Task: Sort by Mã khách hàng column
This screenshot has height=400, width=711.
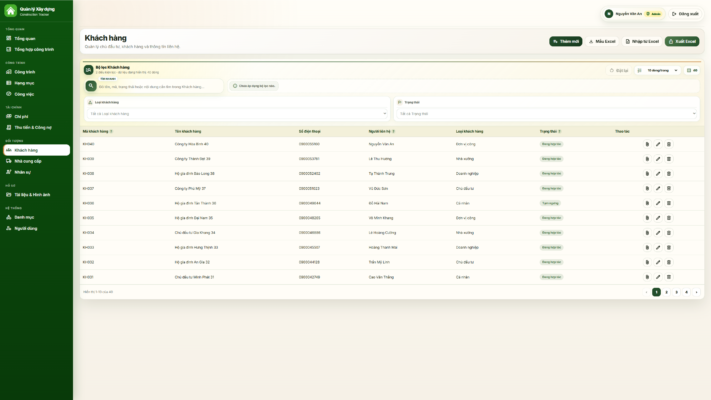Action: tap(97, 132)
